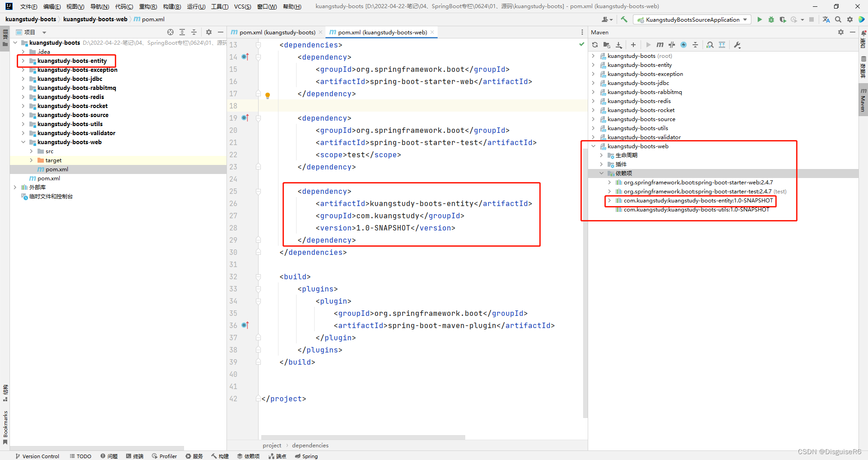Click Run with Coverage icon
The width and height of the screenshot is (868, 460).
783,19
